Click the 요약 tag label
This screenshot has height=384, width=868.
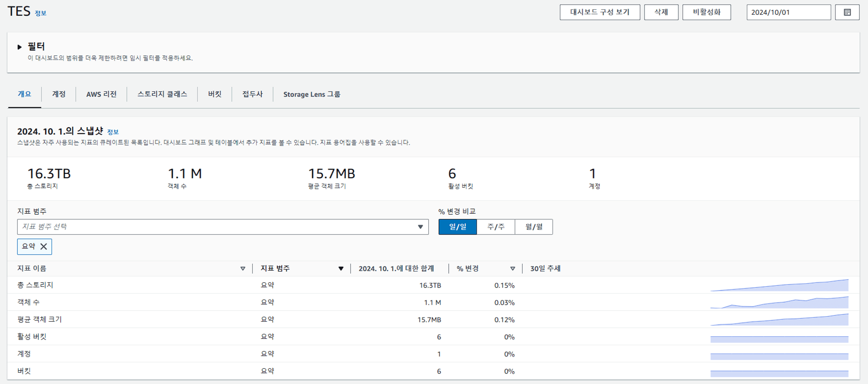(x=29, y=246)
